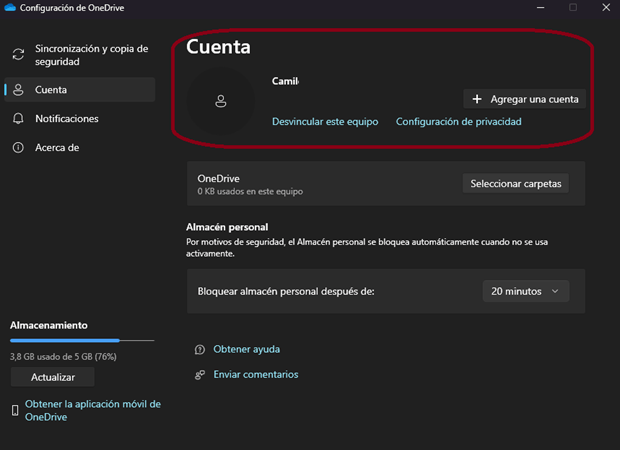
Task: Click Seleccionar carpetas button
Action: 516,183
